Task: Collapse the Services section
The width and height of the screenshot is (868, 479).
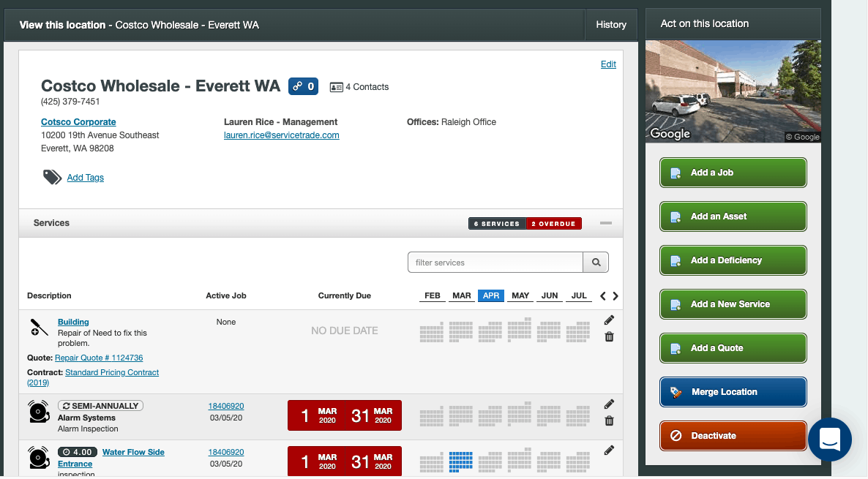Action: pyautogui.click(x=605, y=224)
